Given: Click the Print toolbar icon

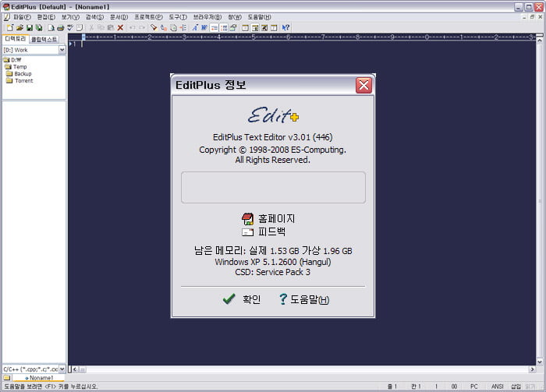Looking at the screenshot, I should [60, 27].
